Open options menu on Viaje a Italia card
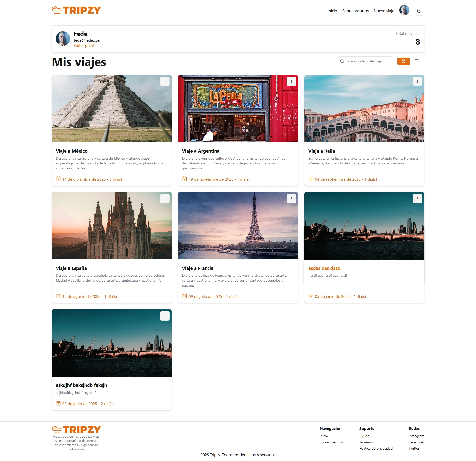The height and width of the screenshot is (461, 476). [417, 81]
